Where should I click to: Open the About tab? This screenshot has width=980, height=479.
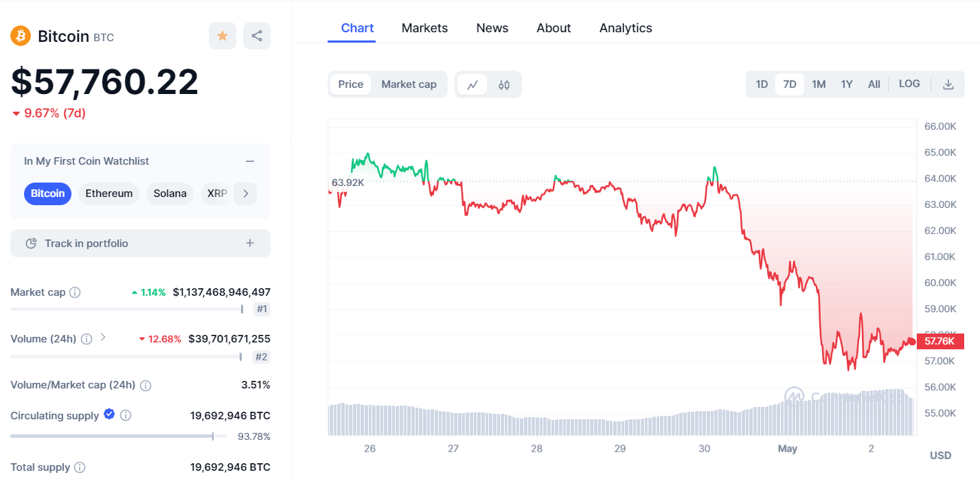[554, 28]
